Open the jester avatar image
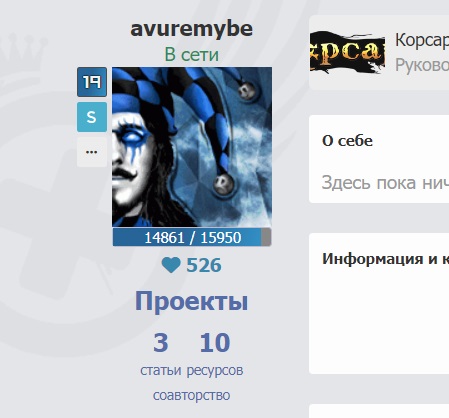The height and width of the screenshot is (418, 449). (x=192, y=147)
